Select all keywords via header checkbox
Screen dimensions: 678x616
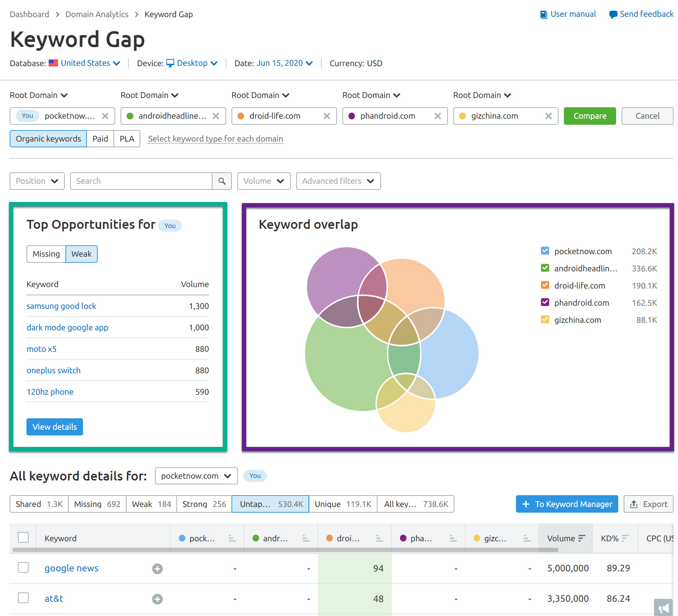(23, 537)
